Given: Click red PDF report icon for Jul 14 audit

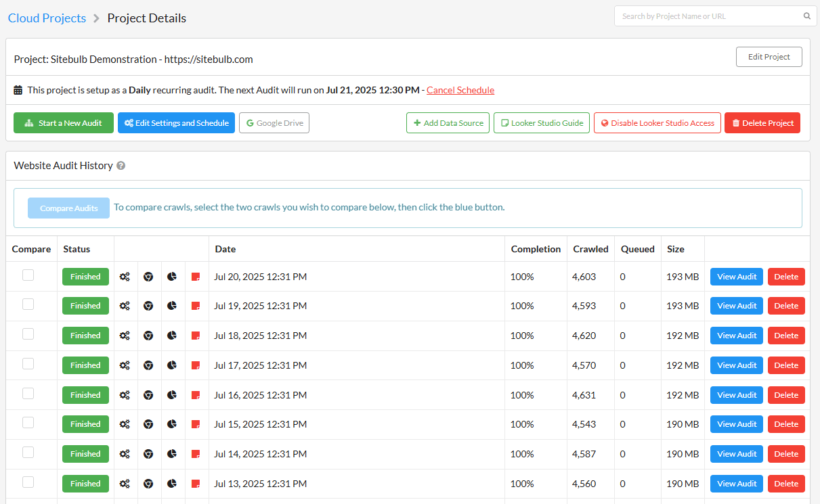Looking at the screenshot, I should click(196, 454).
